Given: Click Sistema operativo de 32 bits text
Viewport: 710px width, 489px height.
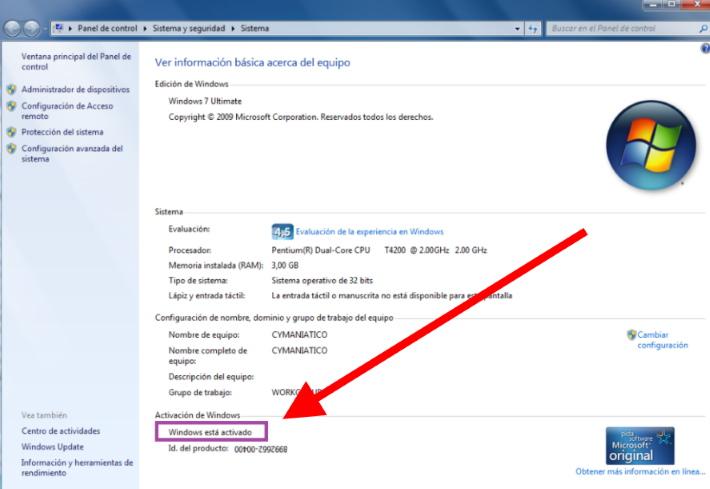Looking at the screenshot, I should [322, 280].
